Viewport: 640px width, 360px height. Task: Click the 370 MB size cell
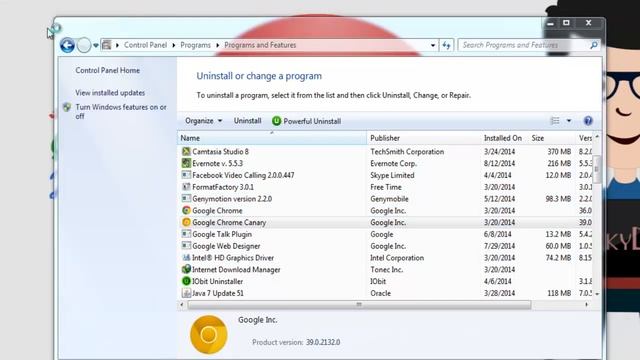point(559,151)
